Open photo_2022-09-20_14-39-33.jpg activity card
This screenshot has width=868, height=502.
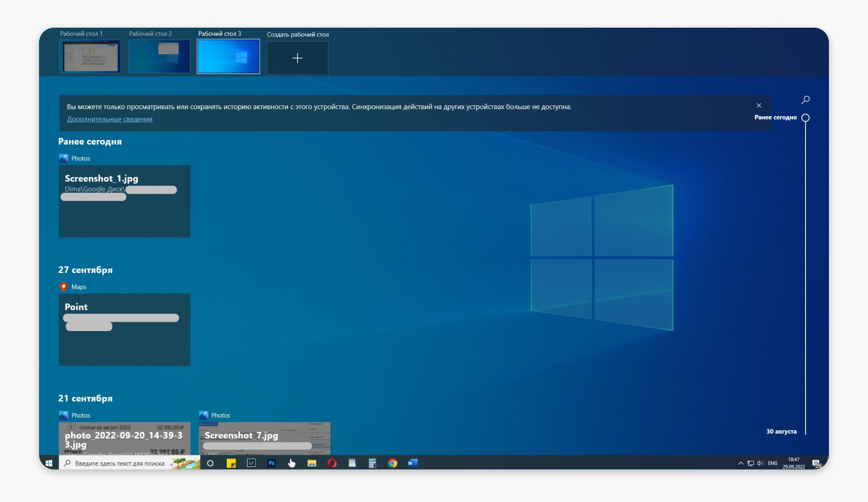pyautogui.click(x=124, y=439)
